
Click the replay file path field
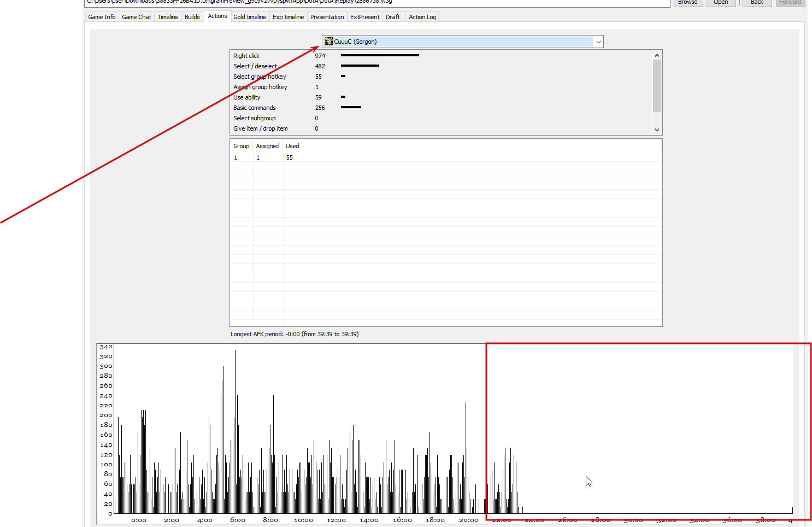pos(377,2)
